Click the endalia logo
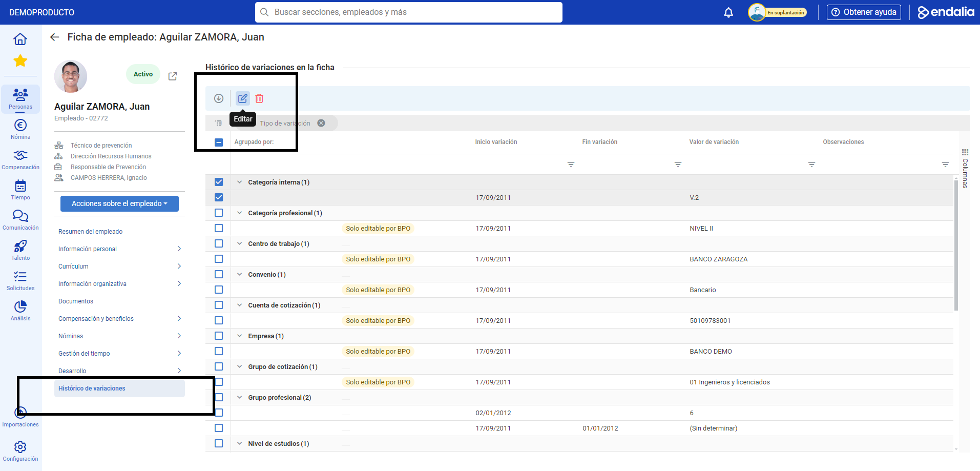The image size is (980, 471). click(x=946, y=12)
